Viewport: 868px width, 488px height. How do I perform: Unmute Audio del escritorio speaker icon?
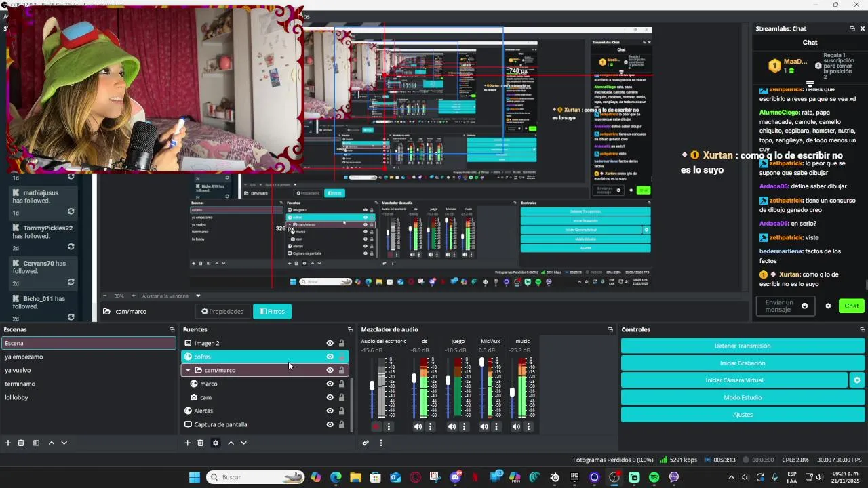click(376, 426)
